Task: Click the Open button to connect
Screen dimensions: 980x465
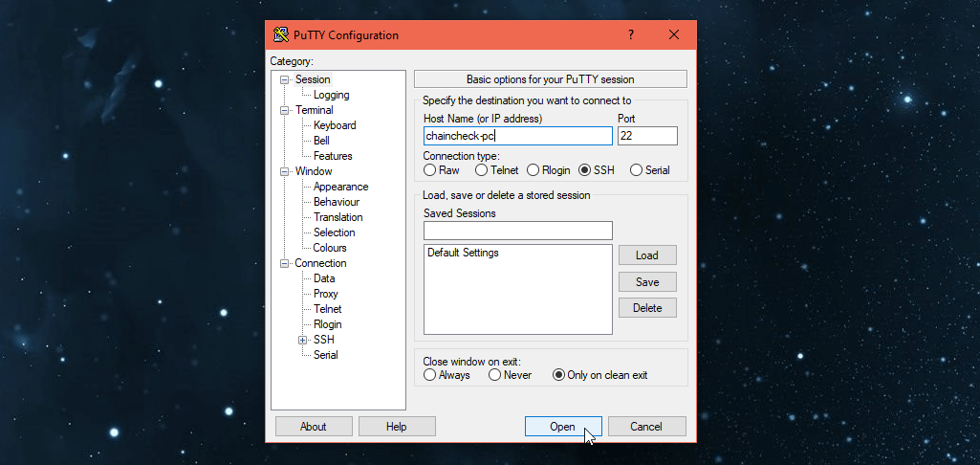Action: (562, 427)
